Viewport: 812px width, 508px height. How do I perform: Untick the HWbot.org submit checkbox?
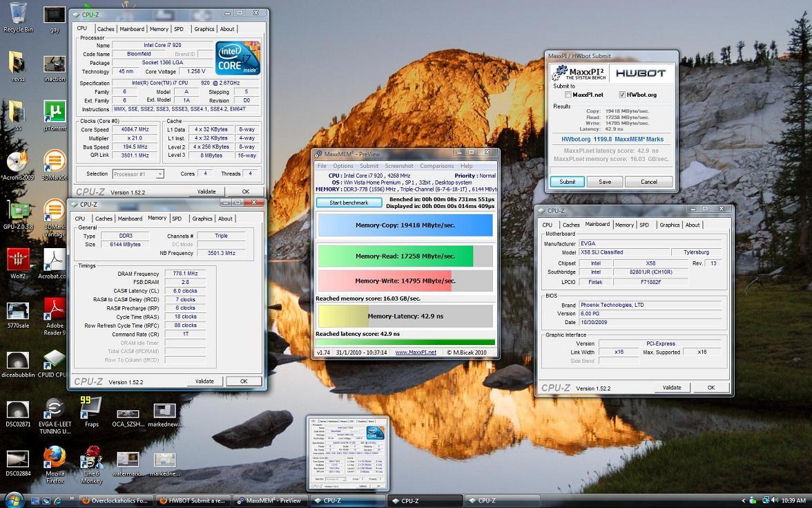point(622,95)
